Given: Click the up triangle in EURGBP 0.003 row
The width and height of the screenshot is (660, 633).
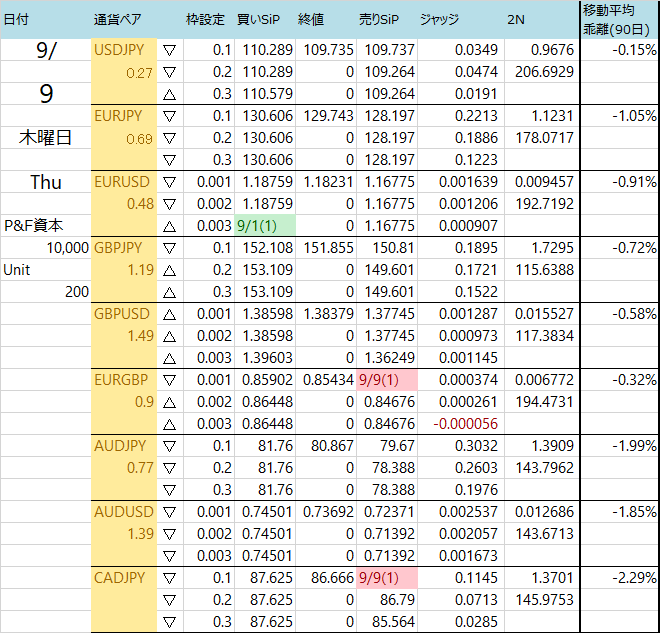Looking at the screenshot, I should [169, 424].
